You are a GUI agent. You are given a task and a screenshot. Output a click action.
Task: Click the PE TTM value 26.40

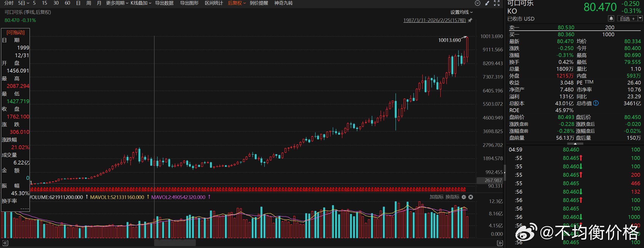point(634,82)
